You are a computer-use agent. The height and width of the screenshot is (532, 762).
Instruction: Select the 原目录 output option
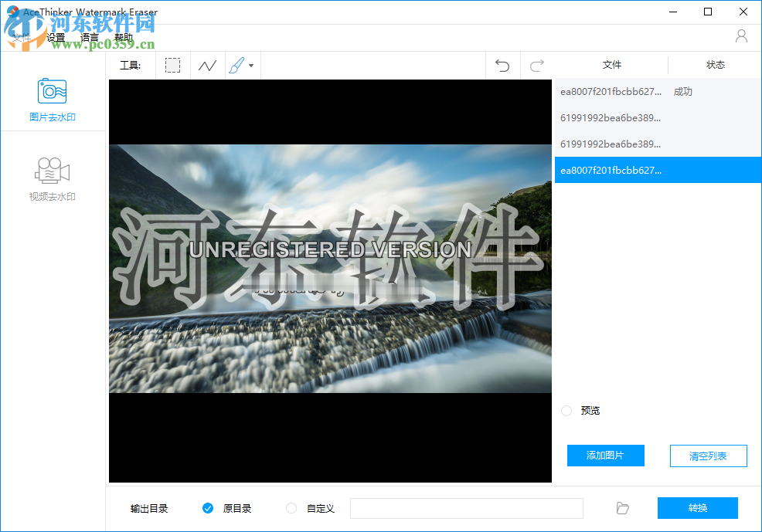click(208, 508)
